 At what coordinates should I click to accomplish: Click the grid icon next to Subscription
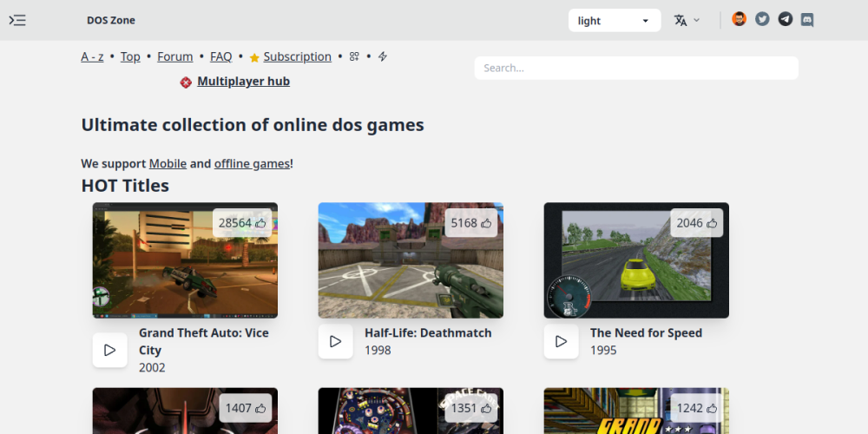(x=354, y=56)
